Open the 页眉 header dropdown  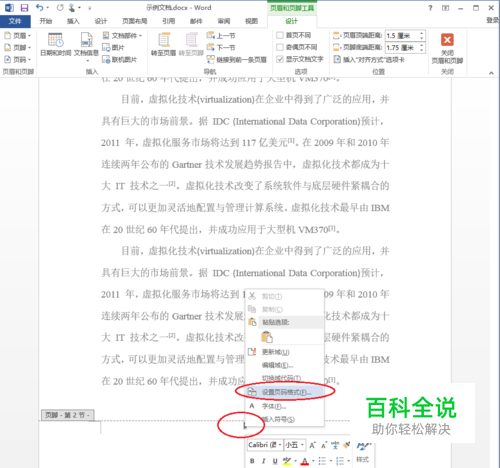click(17, 35)
